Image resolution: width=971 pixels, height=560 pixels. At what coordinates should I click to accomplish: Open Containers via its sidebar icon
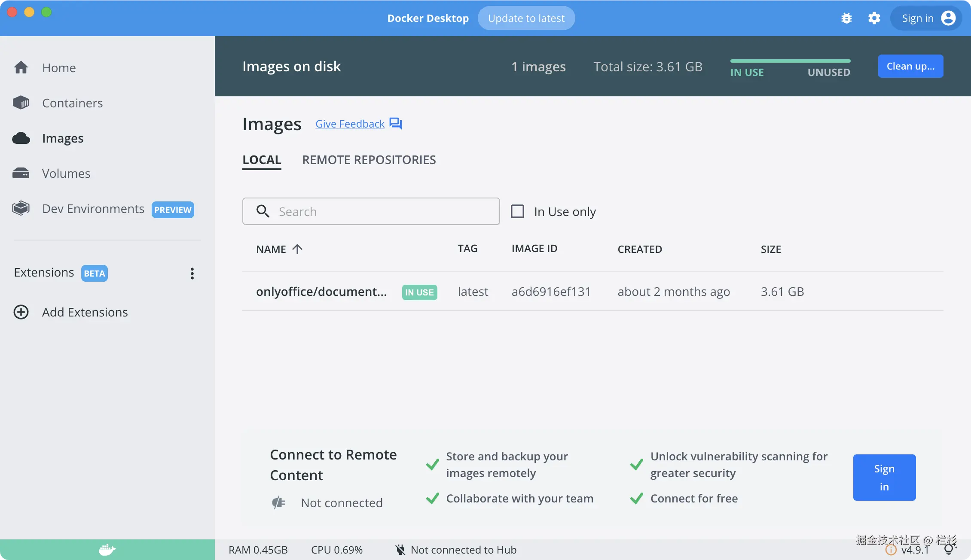point(21,103)
